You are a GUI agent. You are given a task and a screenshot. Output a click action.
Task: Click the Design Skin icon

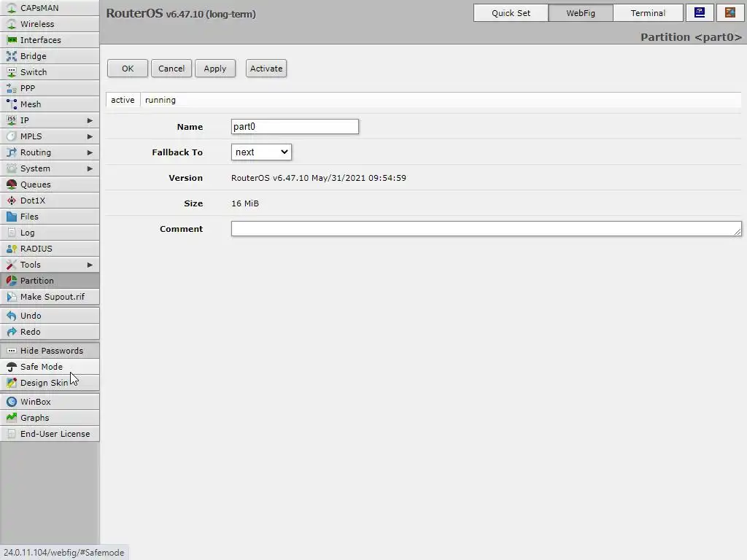(12, 383)
